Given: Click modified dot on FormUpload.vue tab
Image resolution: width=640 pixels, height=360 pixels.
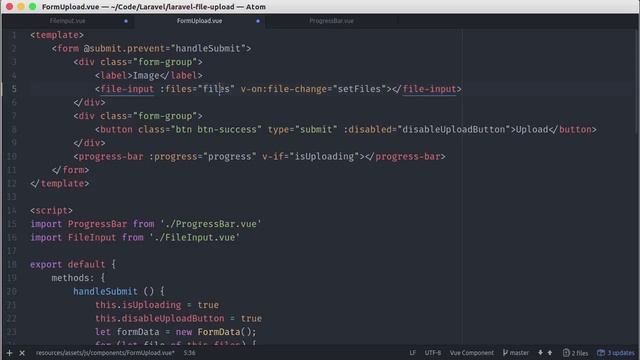Looking at the screenshot, I should tap(258, 21).
